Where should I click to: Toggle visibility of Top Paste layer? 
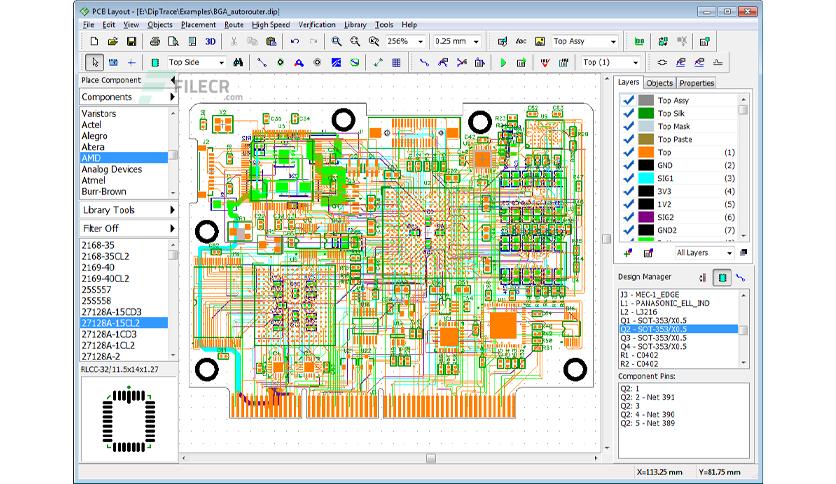coord(629,139)
